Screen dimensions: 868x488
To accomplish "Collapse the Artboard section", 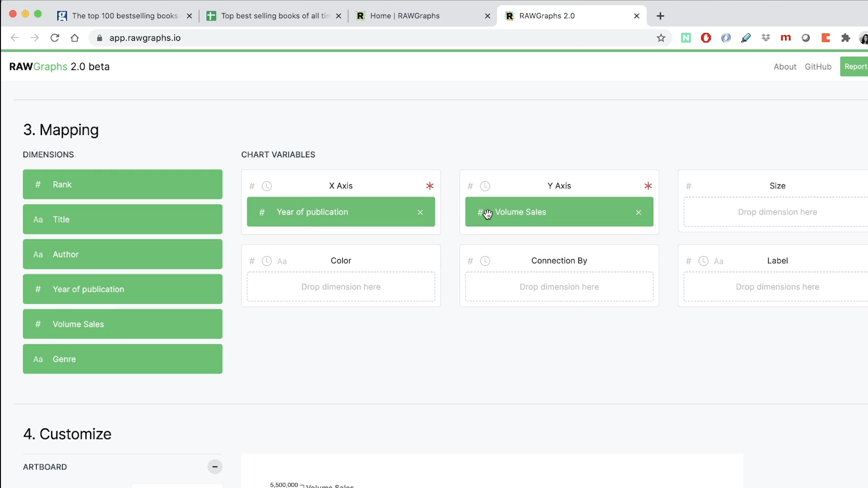I will [215, 467].
